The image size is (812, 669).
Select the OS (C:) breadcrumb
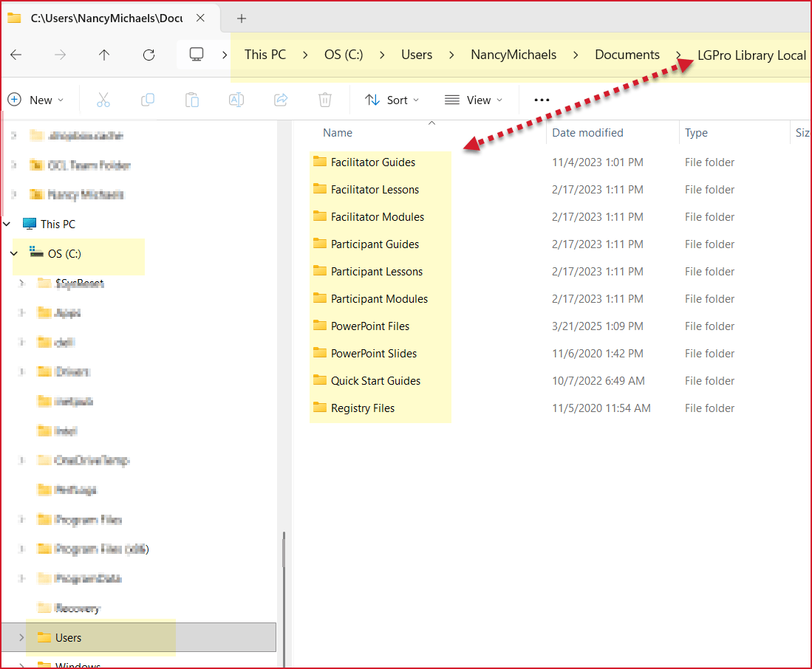(x=344, y=55)
